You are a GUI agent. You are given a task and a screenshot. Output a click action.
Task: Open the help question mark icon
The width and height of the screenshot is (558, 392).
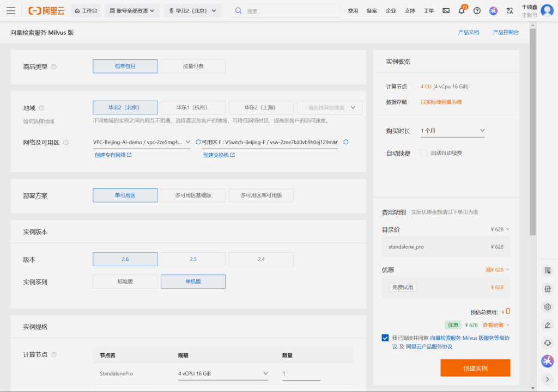(477, 11)
